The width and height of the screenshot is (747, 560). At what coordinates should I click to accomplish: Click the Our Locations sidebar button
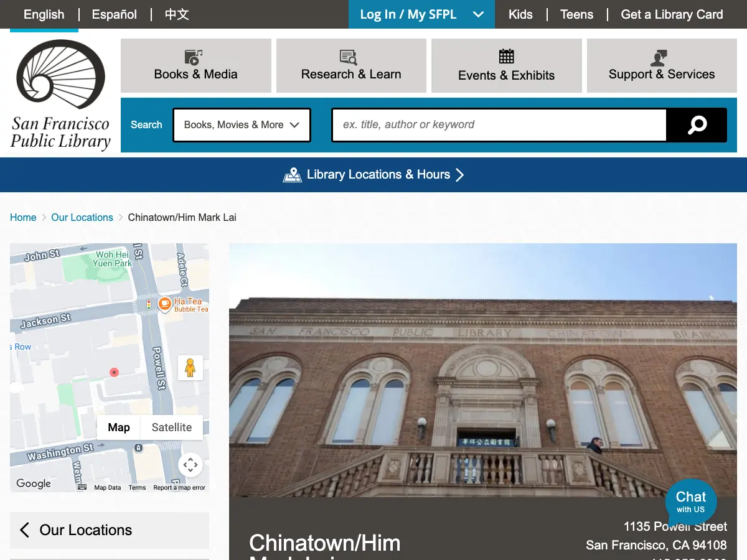tap(110, 530)
